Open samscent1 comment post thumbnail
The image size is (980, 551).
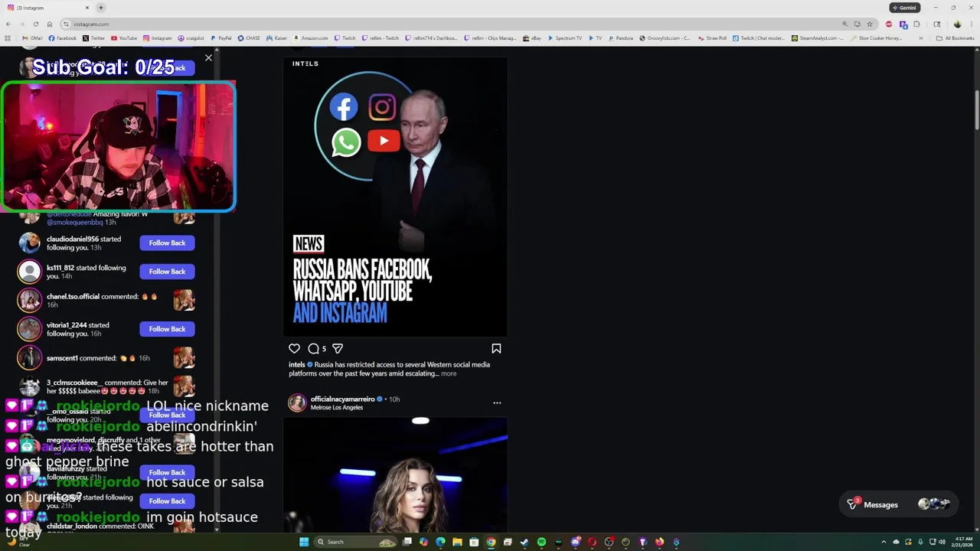[x=184, y=357]
